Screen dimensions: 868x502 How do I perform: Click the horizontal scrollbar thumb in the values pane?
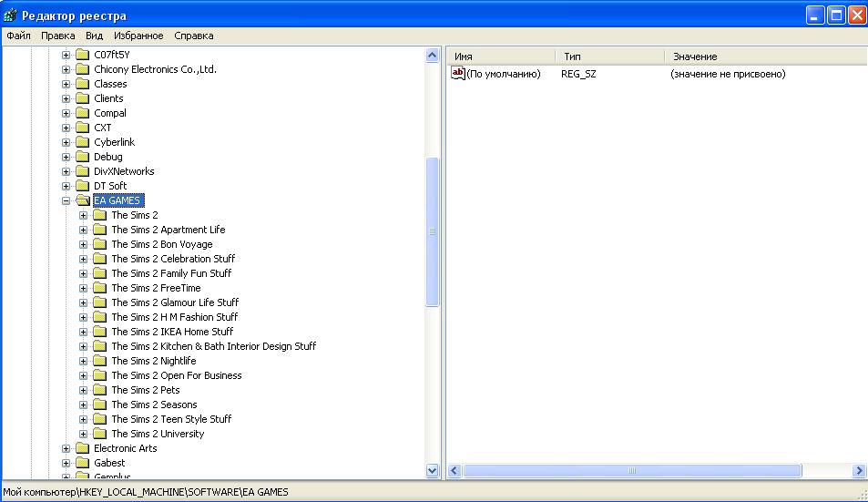tap(632, 471)
